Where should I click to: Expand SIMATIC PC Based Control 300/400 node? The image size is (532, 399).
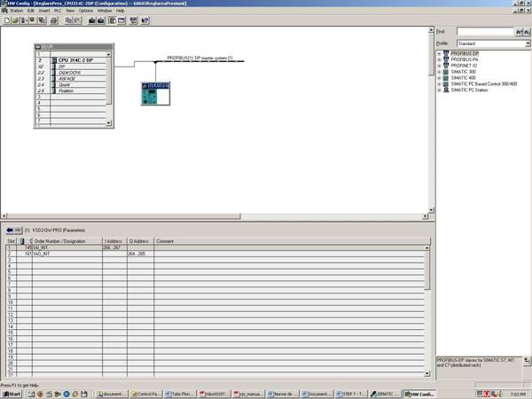coord(440,84)
